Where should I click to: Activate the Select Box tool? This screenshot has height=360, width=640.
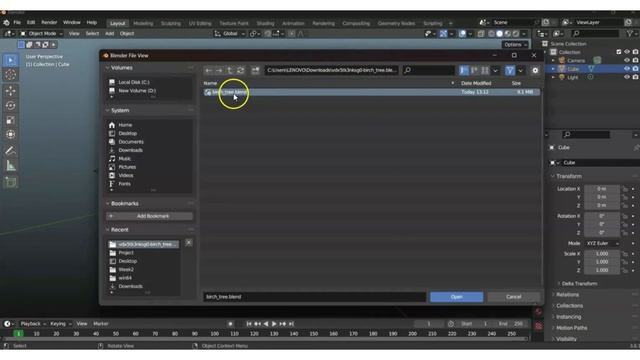(11, 60)
